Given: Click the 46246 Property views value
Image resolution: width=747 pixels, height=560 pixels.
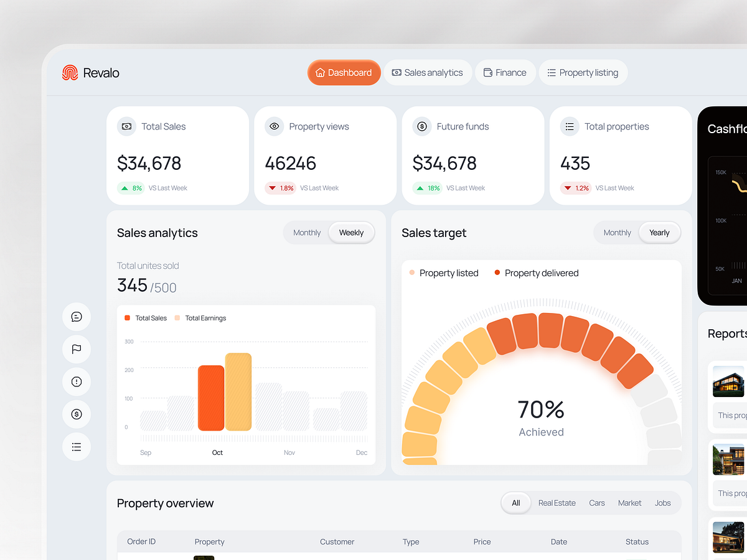Looking at the screenshot, I should click(x=290, y=163).
